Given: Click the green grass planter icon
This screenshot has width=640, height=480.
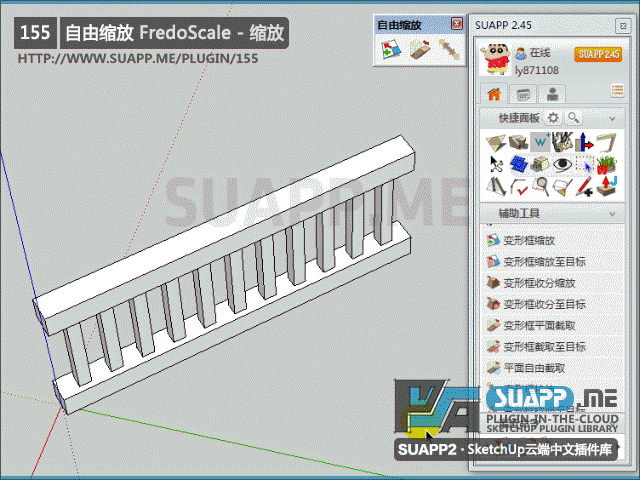Looking at the screenshot, I should pos(607,164).
